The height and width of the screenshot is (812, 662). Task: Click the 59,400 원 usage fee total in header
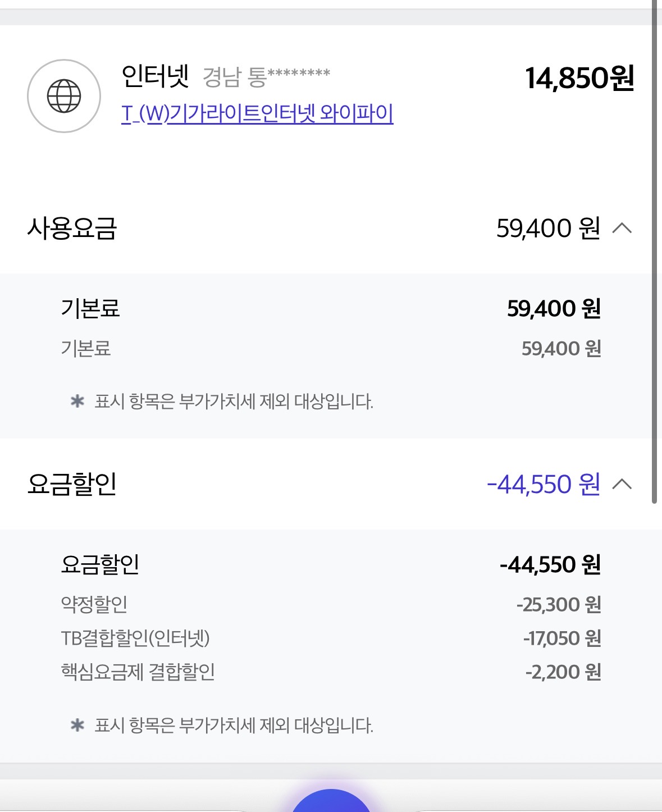point(548,229)
